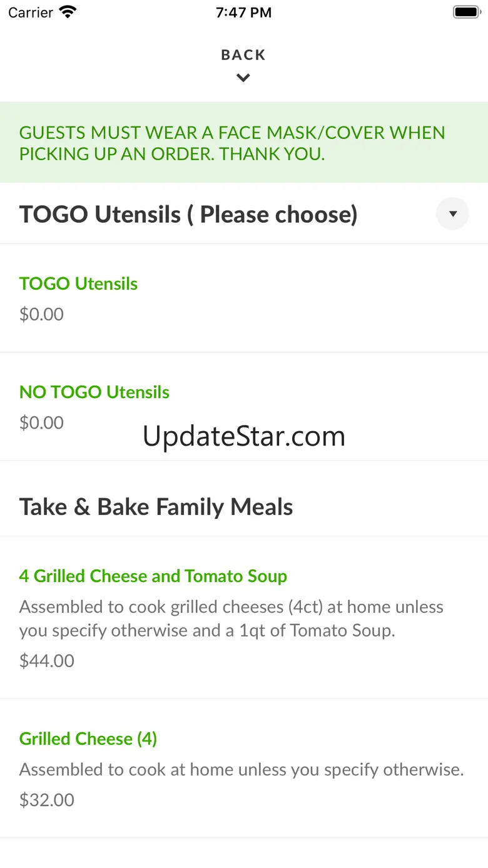The height and width of the screenshot is (868, 488).
Task: Tap the Wi-Fi icon in status bar
Action: (x=68, y=13)
